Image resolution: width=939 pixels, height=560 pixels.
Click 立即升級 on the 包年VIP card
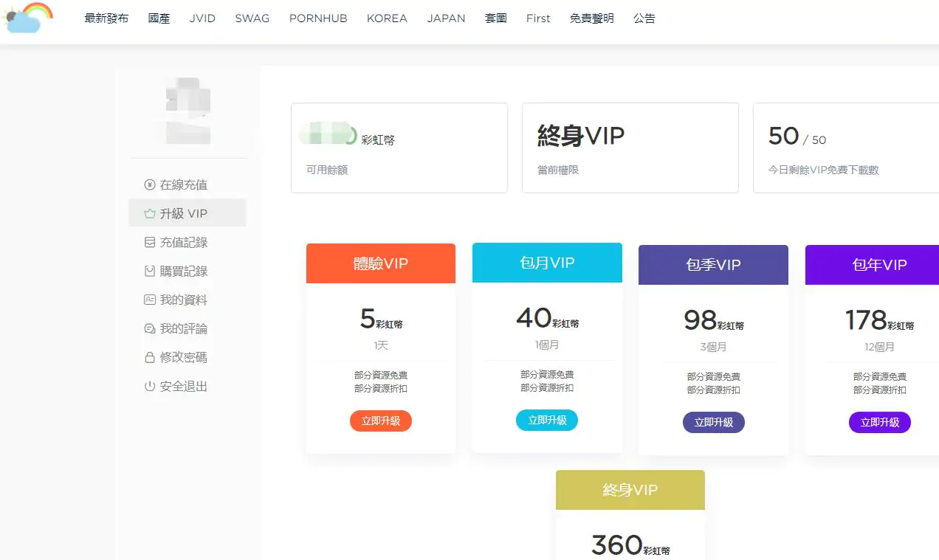pos(880,423)
